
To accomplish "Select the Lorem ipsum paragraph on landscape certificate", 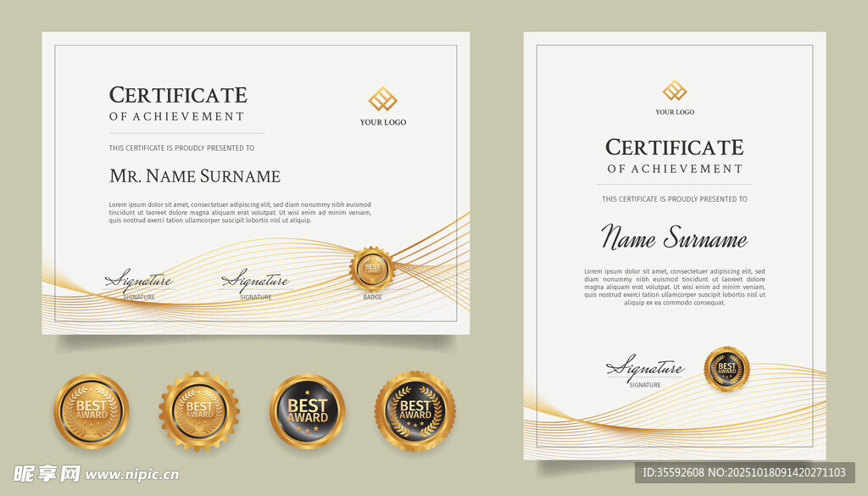I will point(240,212).
